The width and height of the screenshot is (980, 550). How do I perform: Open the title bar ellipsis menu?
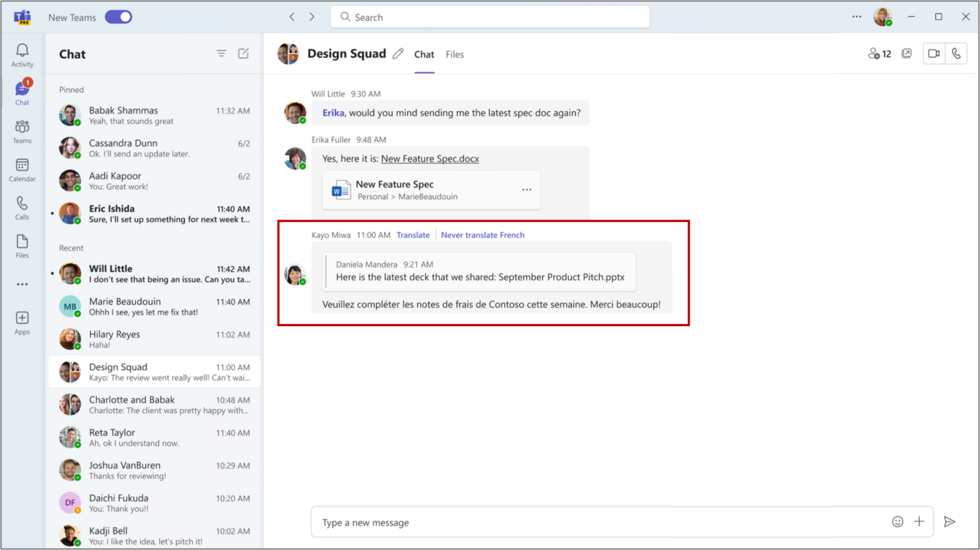[x=856, y=17]
